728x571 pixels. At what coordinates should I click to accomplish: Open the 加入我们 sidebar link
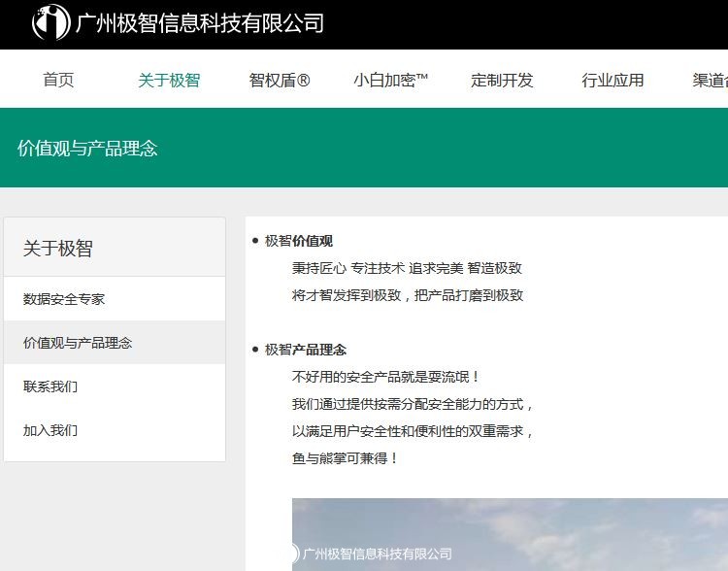[x=50, y=430]
